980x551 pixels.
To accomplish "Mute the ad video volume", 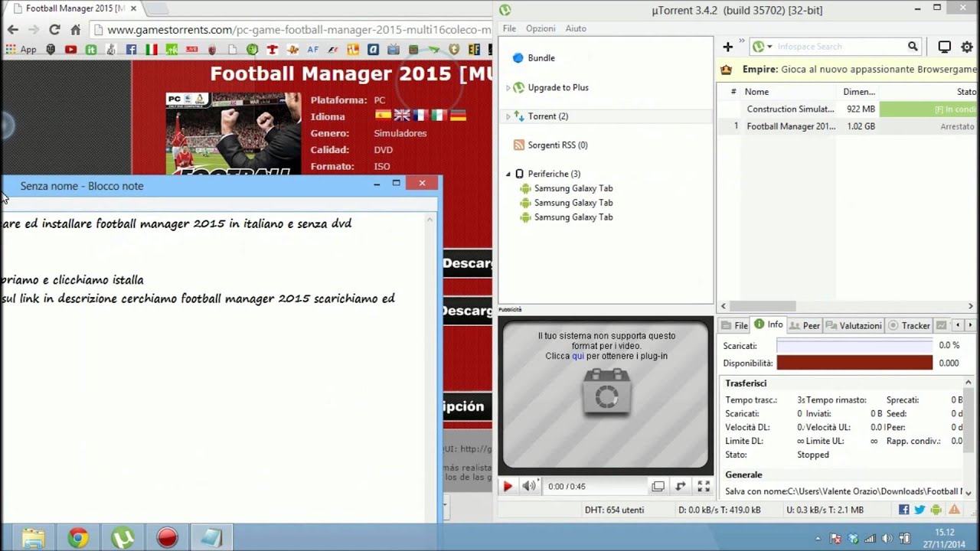I will tap(529, 486).
